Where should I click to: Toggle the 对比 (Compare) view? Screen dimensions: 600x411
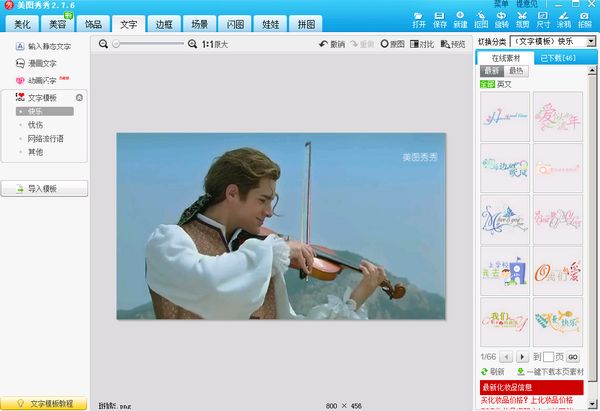click(x=422, y=44)
